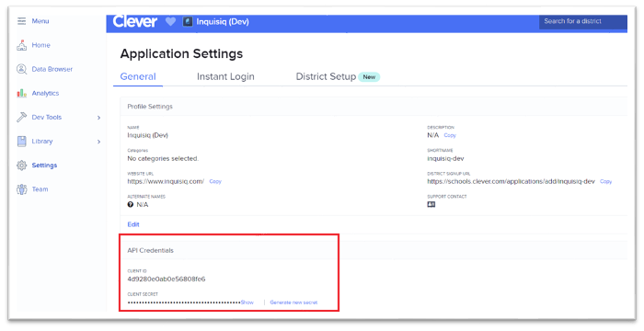The height and width of the screenshot is (331, 644).
Task: Click the heart icon beside Clever logo
Action: 170,22
